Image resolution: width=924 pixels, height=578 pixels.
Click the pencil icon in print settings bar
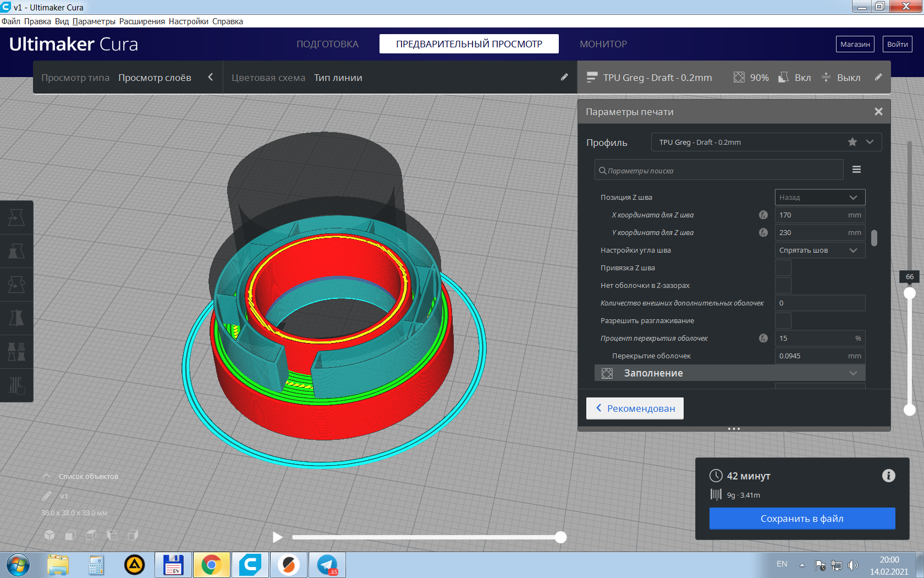point(878,78)
